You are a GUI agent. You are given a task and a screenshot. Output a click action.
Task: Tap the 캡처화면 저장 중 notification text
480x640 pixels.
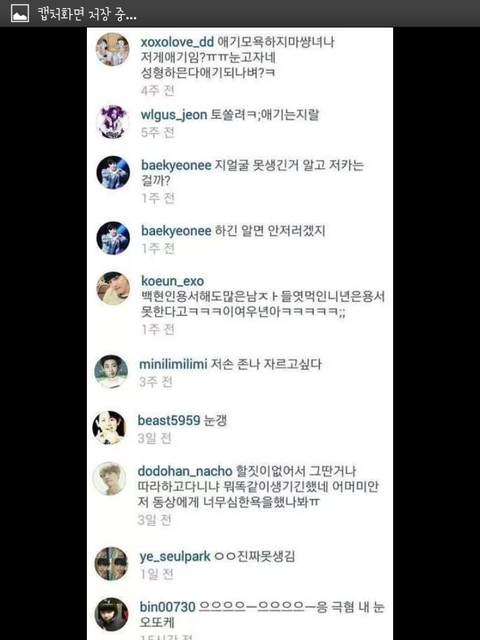[x=87, y=14]
